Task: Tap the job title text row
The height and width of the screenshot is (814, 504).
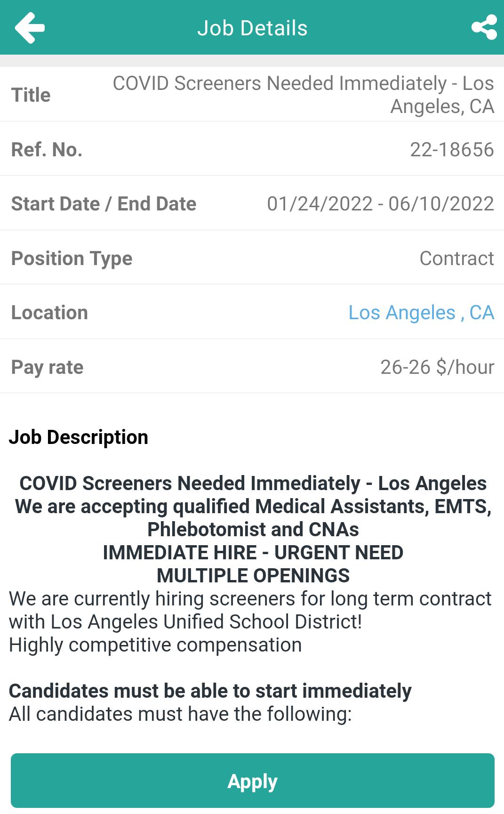Action: (252, 95)
